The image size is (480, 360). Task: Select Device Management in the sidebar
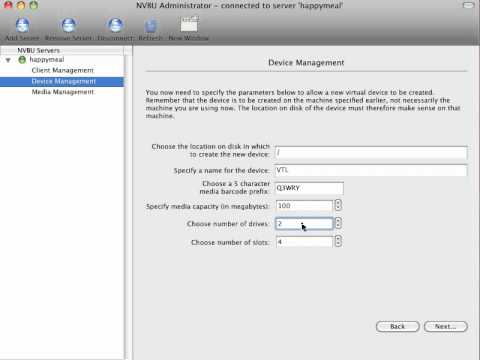[62, 81]
